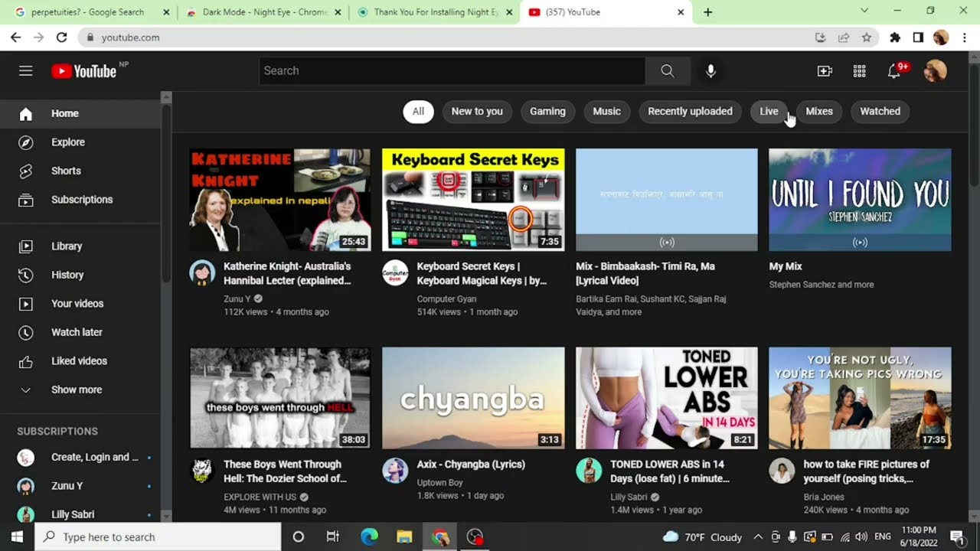Open Chrome three-dot menu

(x=964, y=37)
